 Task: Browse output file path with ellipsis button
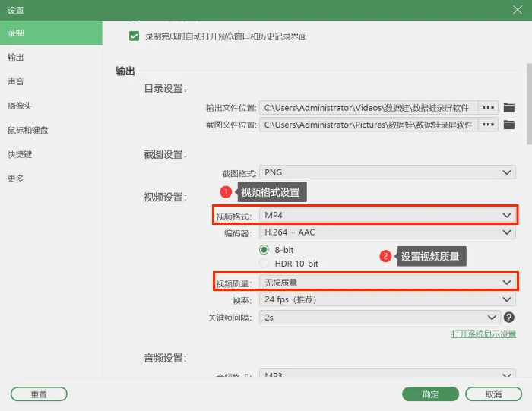click(488, 107)
